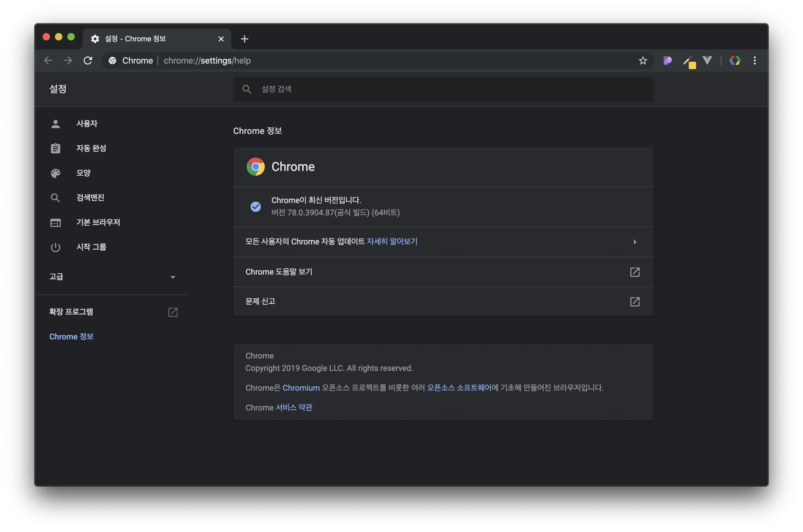
Task: Open 사용자 settings section
Action: click(x=86, y=123)
